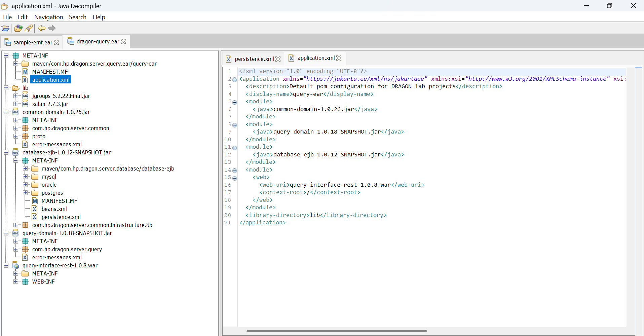Image resolution: width=644 pixels, height=336 pixels.
Task: Open beans.xml in the tree
Action: 54,209
